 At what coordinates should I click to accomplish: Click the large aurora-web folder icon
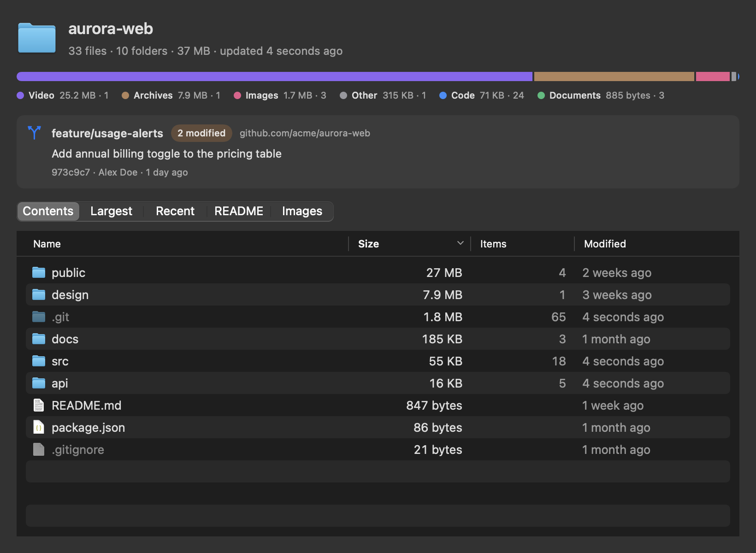(37, 38)
